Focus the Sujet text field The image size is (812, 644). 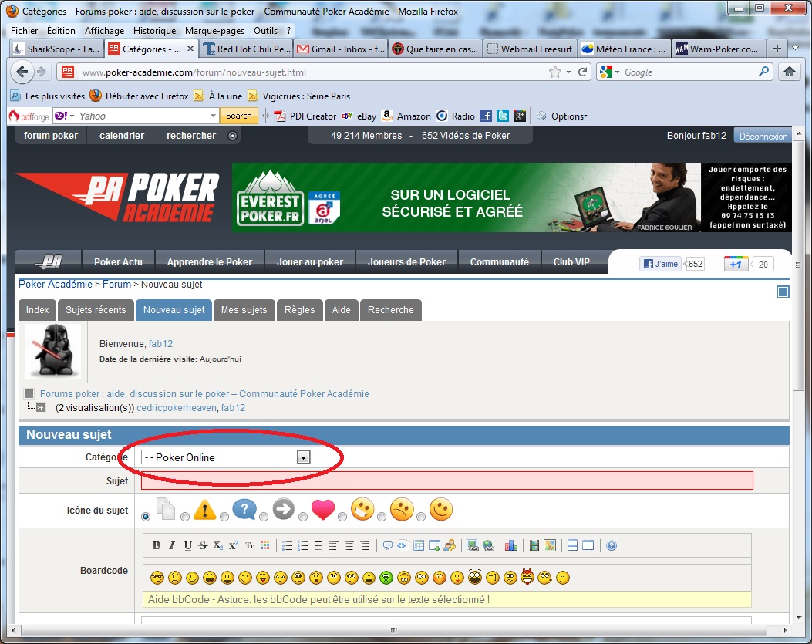(x=447, y=480)
